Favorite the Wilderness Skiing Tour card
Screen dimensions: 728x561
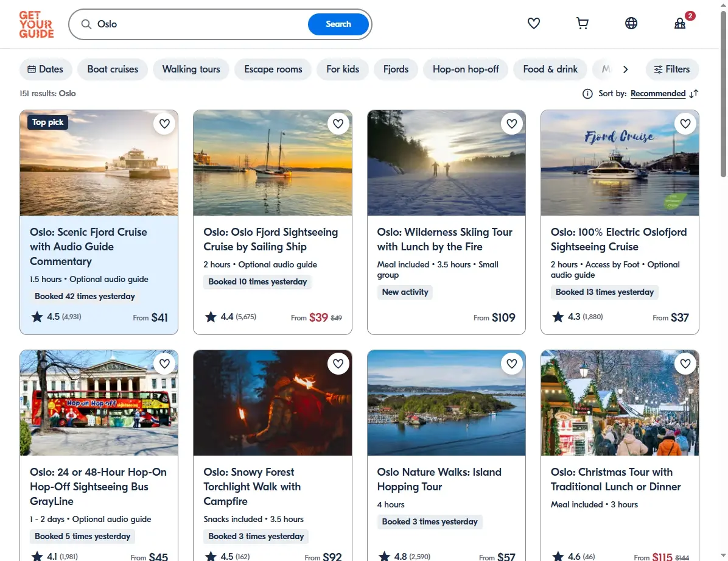[512, 124]
